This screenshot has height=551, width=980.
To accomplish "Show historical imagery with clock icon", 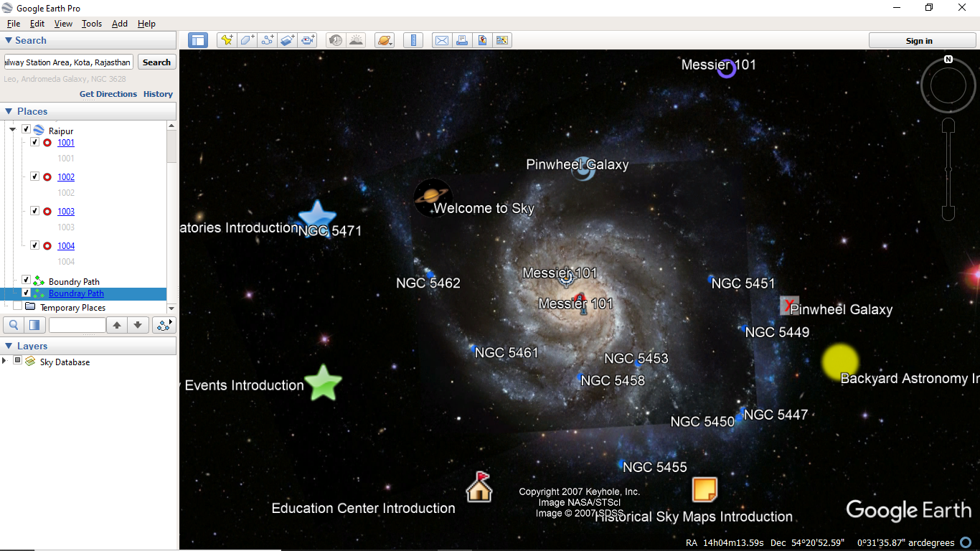I will tap(335, 40).
